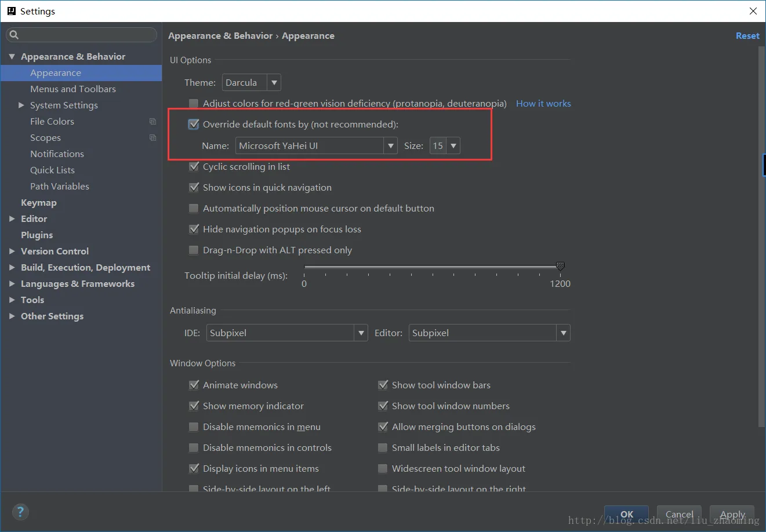The height and width of the screenshot is (532, 766).
Task: Click the help question mark icon
Action: pyautogui.click(x=20, y=512)
